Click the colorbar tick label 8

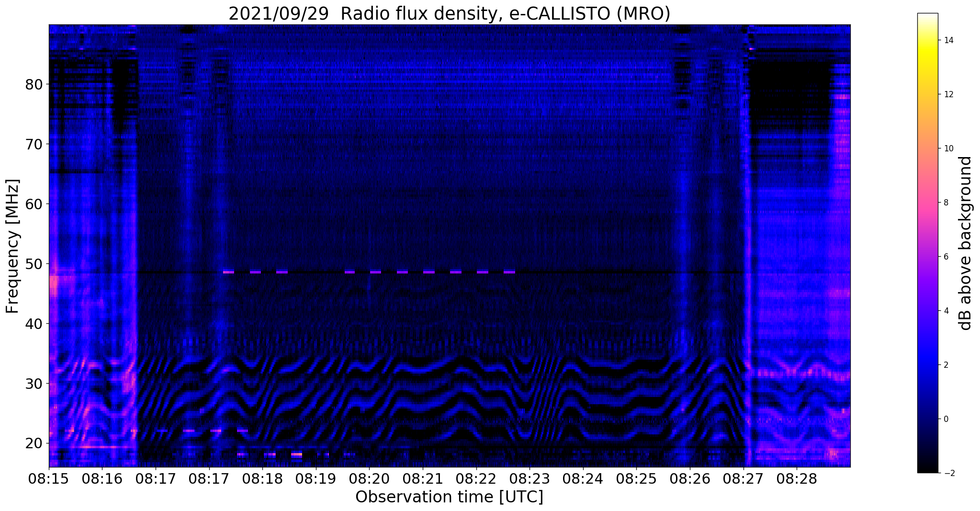[x=946, y=203]
